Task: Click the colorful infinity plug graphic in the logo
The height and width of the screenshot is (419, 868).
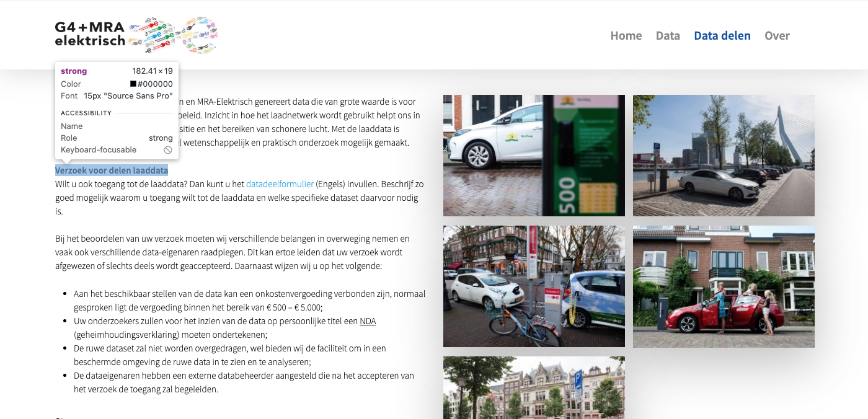Action: pos(174,35)
